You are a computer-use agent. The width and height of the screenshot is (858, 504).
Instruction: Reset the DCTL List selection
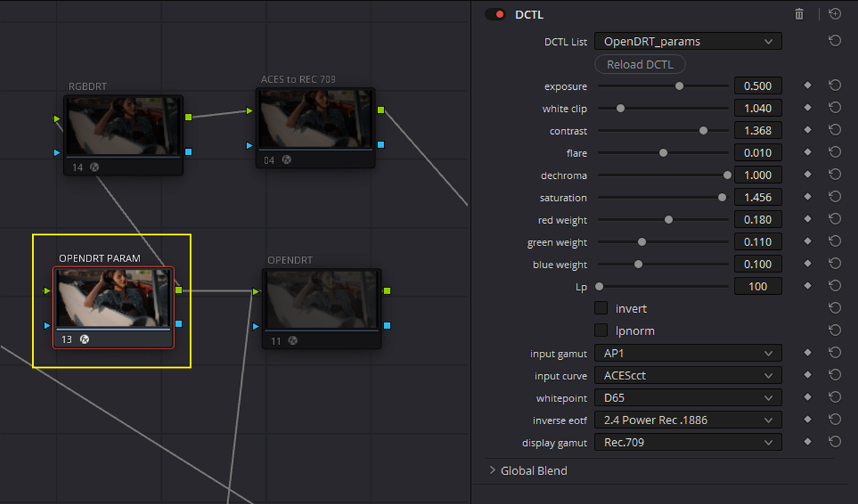pyautogui.click(x=835, y=42)
